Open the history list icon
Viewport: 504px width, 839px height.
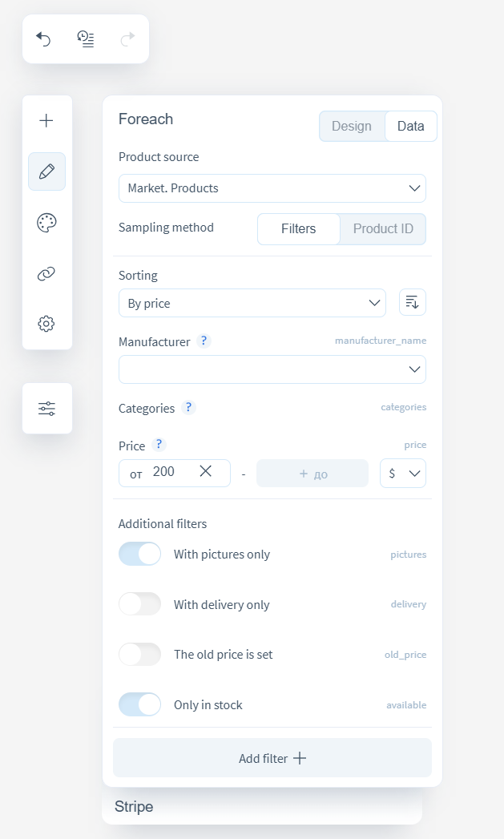(86, 38)
